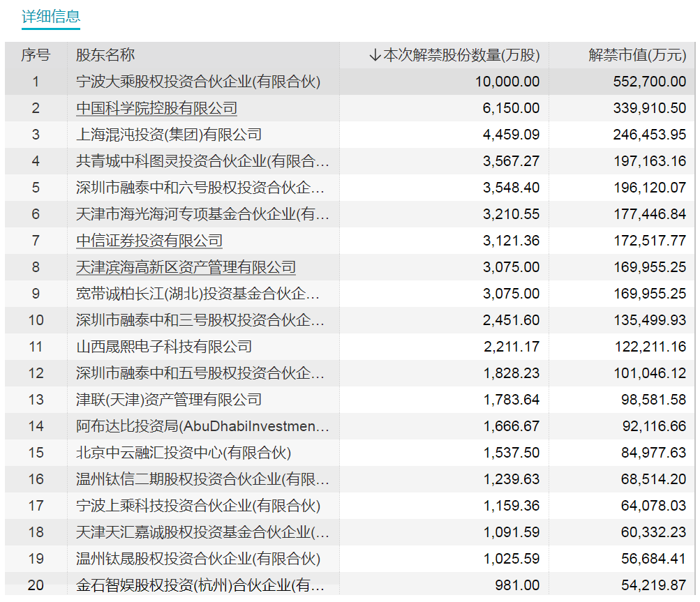The width and height of the screenshot is (700, 602).
Task: Click market value 172,517.77
Action: pyautogui.click(x=650, y=241)
